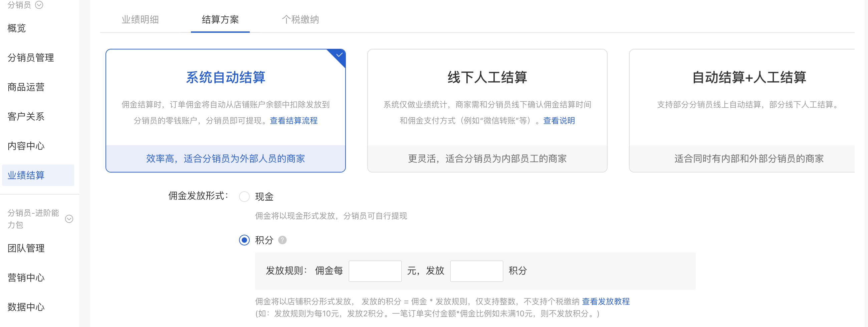Open 分销员管理 in the sidebar
This screenshot has width=868, height=327.
coord(31,58)
